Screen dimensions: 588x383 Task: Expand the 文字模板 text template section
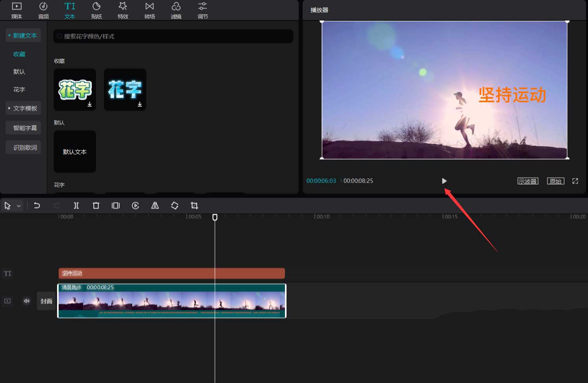(23, 108)
